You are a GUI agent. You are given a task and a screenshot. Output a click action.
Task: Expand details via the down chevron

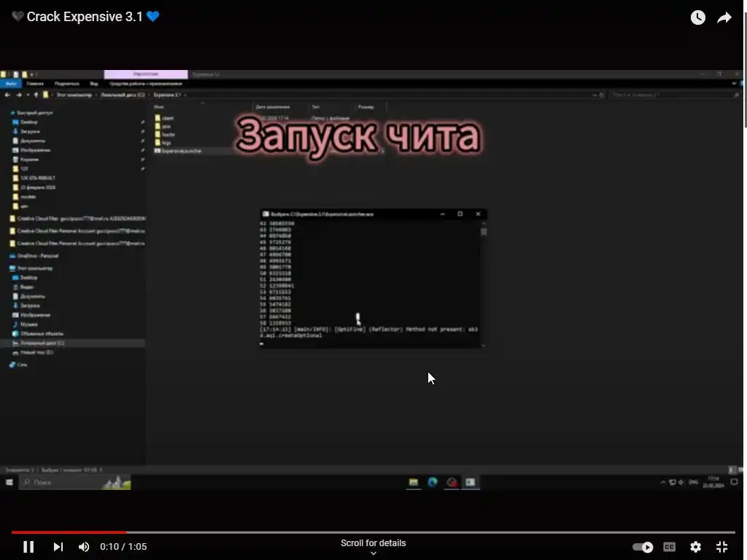click(373, 553)
